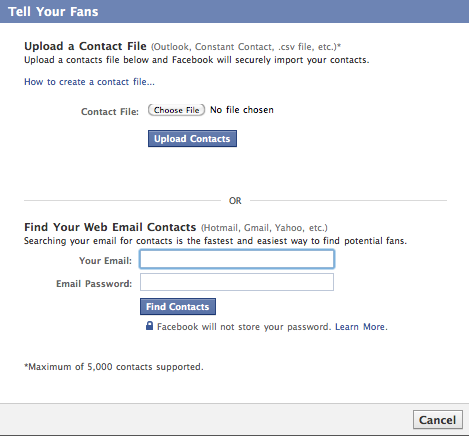Click the 'Tell Your Fans' dialog title
Image resolution: width=469 pixels, height=436 pixels.
(x=53, y=12)
